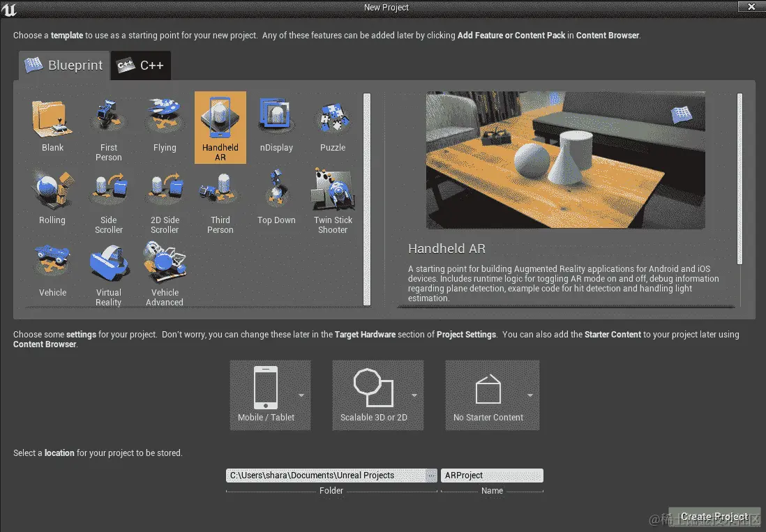This screenshot has height=532, width=766.
Task: Click the template list scrollbar
Action: 367,199
